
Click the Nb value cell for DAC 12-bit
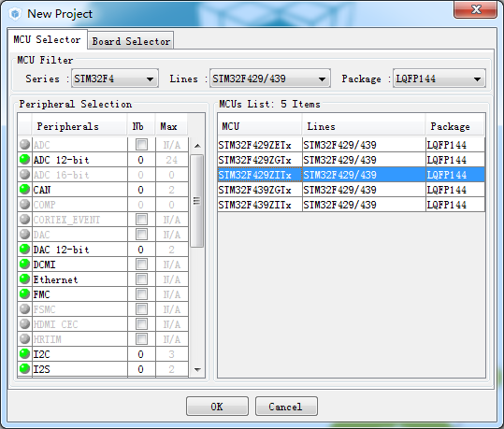(141, 250)
